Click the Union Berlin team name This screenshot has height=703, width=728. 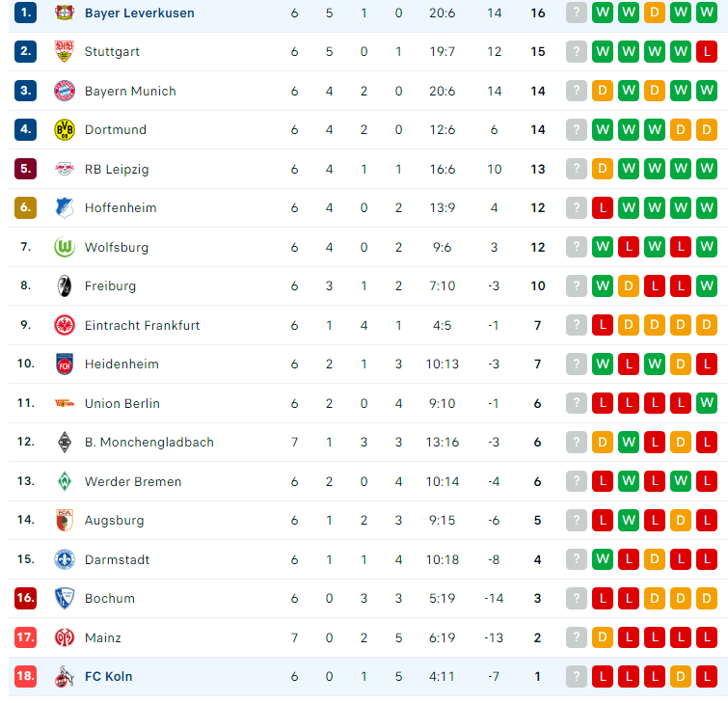click(122, 403)
